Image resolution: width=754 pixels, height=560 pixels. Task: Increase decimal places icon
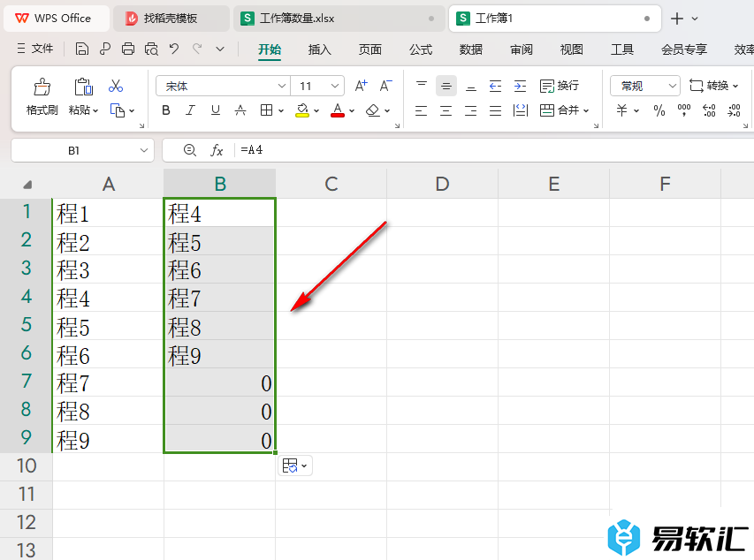(x=709, y=110)
